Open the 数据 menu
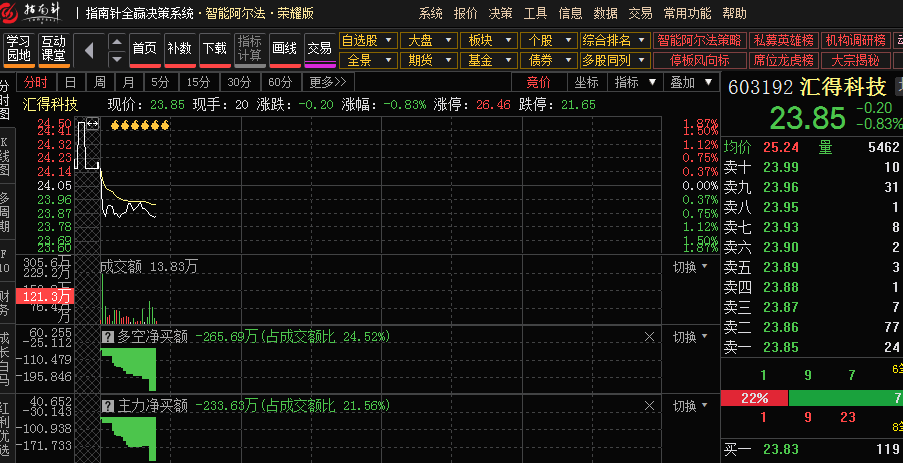Screen dimensions: 903x463 click(606, 13)
